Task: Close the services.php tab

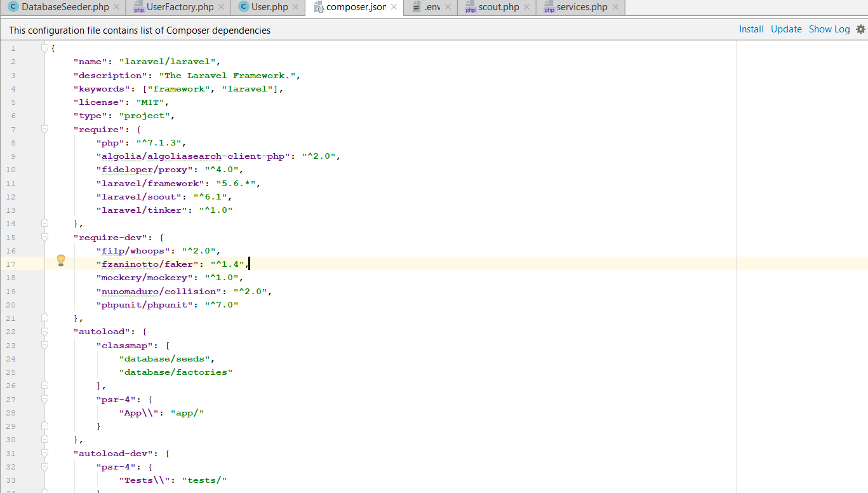Action: pyautogui.click(x=615, y=7)
